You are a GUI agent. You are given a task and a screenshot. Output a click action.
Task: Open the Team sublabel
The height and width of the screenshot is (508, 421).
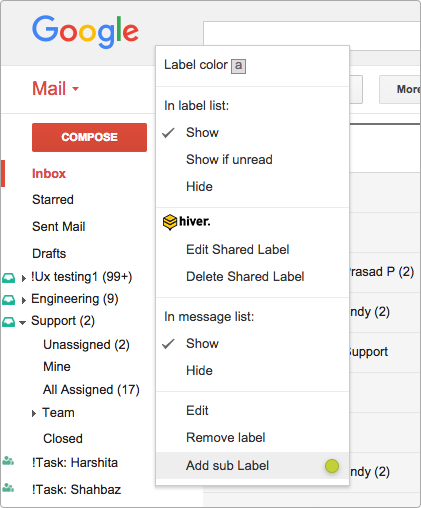tap(58, 413)
